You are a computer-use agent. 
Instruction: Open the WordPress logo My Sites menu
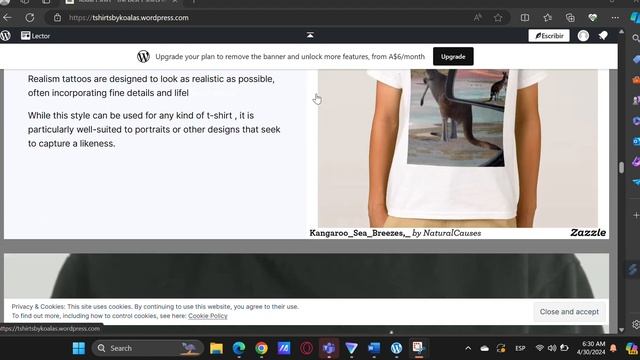[x=6, y=36]
